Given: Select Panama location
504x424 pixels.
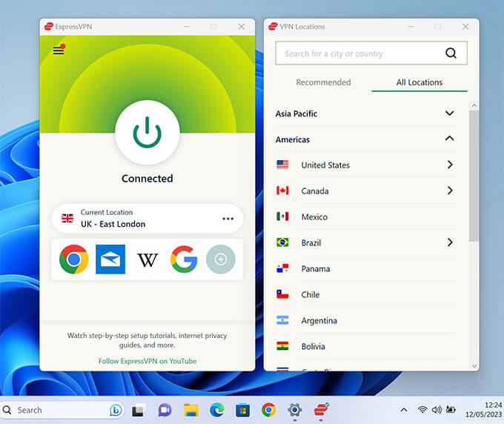Looking at the screenshot, I should click(365, 268).
